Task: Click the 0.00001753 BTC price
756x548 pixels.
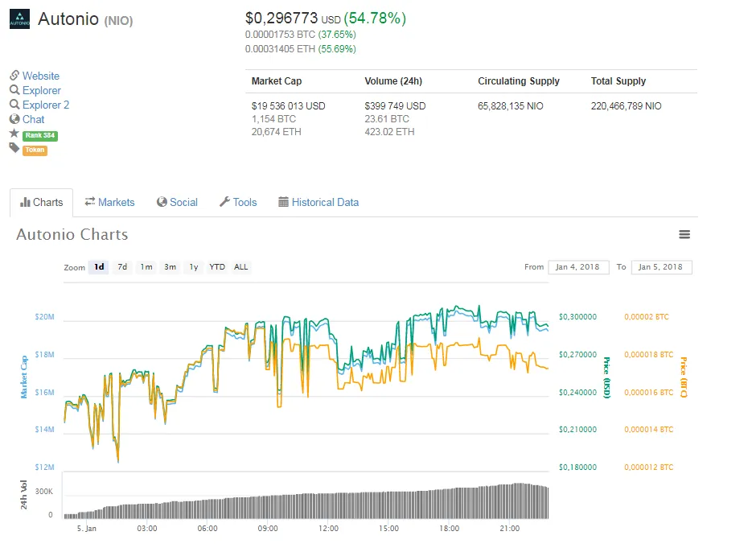Action: 280,35
